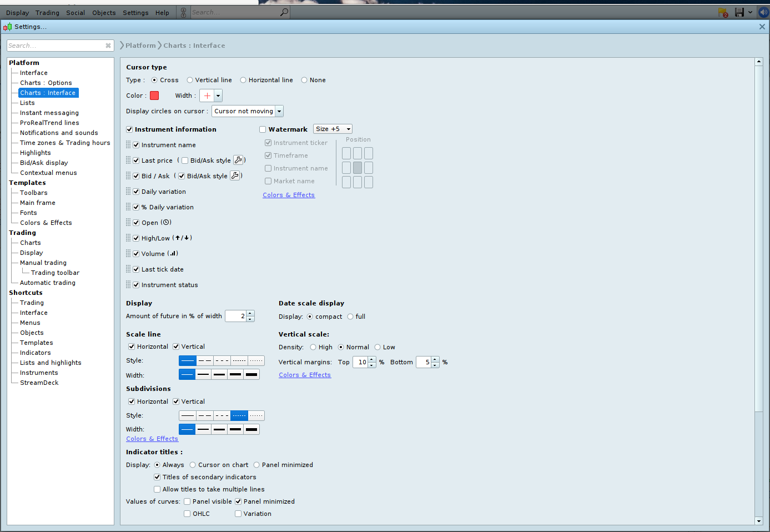Open Colors & Effects link under Subdivisions
Image resolution: width=770 pixels, height=532 pixels.
pyautogui.click(x=152, y=439)
